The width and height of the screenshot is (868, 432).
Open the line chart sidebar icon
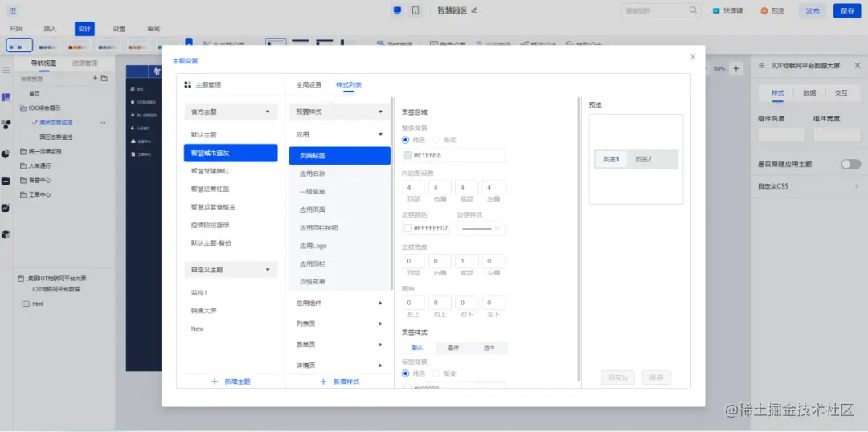tap(6, 208)
